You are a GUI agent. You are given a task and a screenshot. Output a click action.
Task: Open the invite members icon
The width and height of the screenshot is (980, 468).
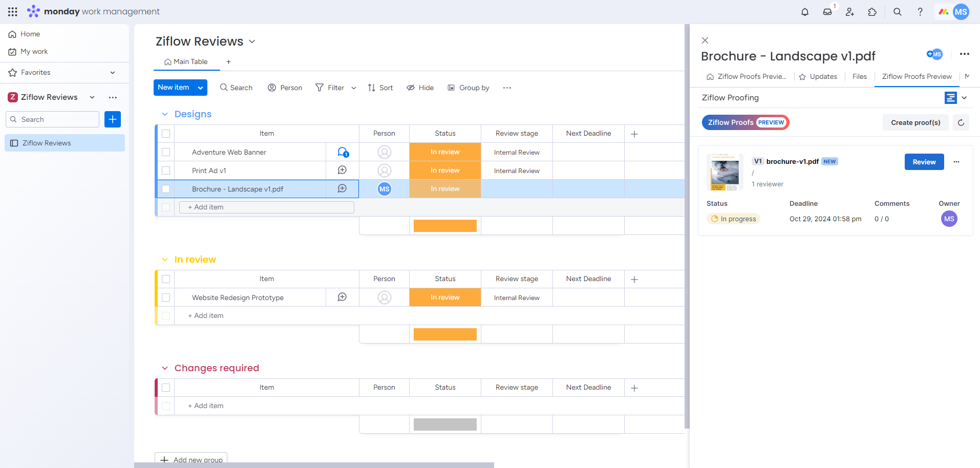tap(850, 11)
